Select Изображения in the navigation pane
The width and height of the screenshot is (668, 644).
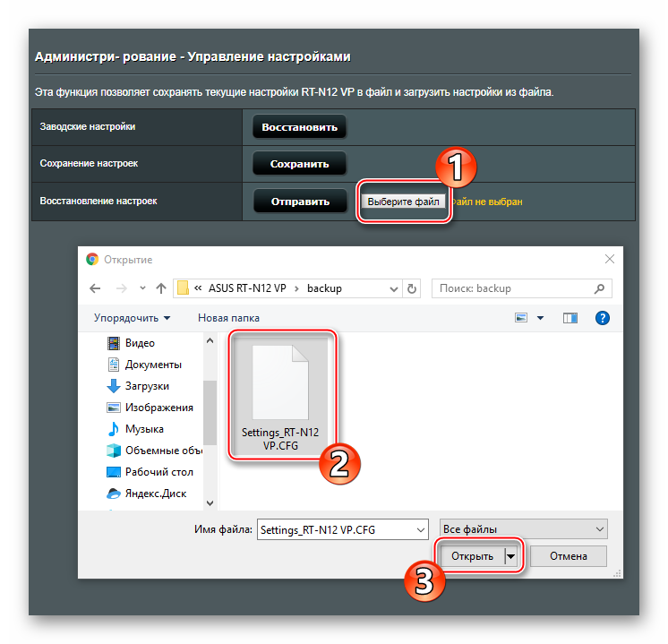pos(158,408)
